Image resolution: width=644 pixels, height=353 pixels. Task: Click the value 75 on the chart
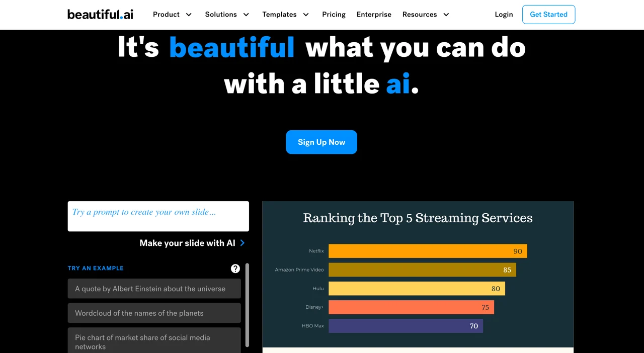pyautogui.click(x=485, y=307)
